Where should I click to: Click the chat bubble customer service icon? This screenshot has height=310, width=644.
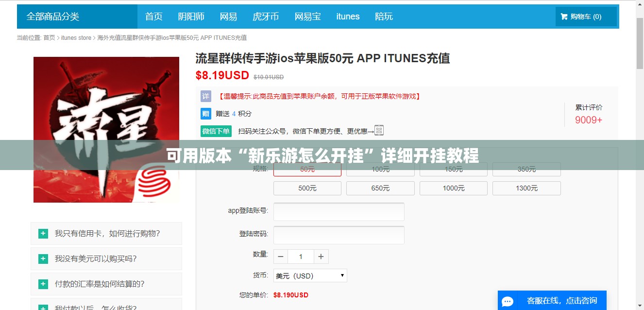click(508, 301)
